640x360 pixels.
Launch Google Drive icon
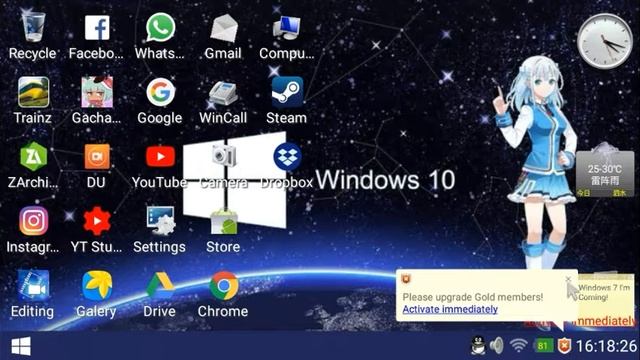(160, 285)
